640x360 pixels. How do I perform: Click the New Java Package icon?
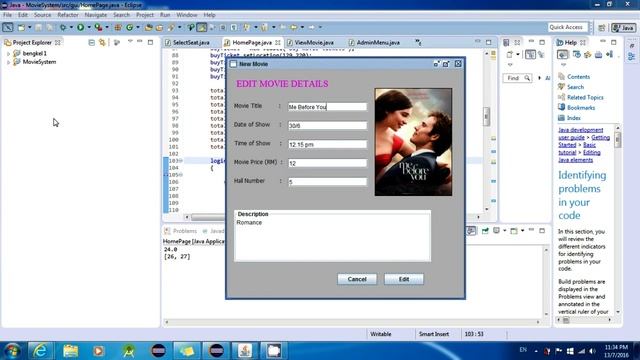118,27
